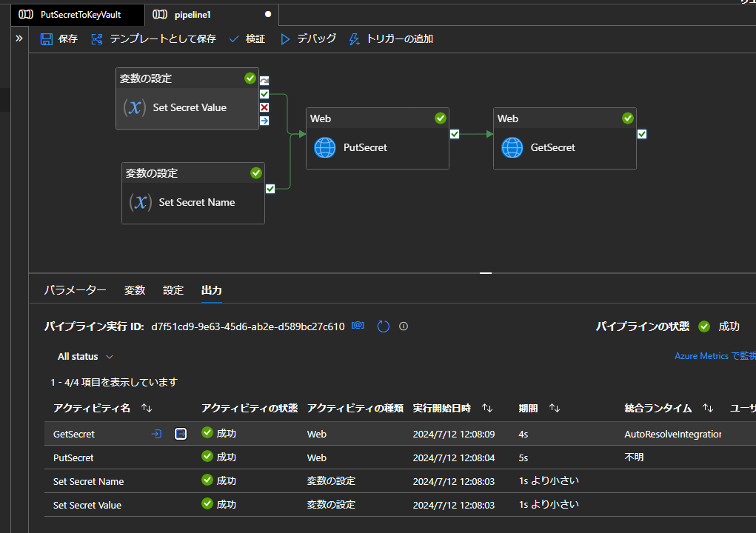This screenshot has width=756, height=533.
Task: Sort by 統合ランタイム column
Action: [708, 408]
